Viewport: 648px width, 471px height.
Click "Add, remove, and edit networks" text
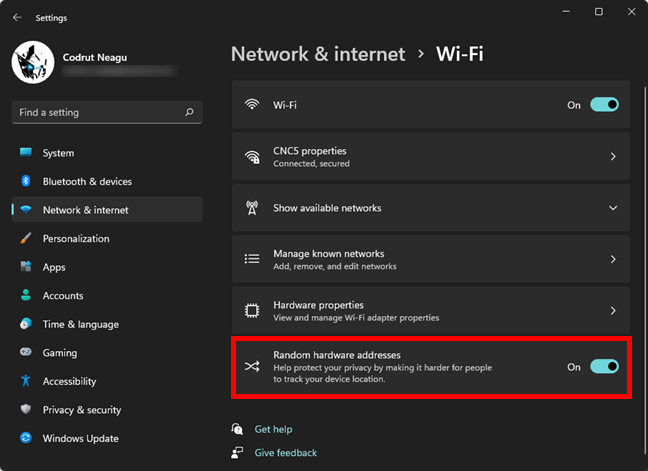[335, 266]
